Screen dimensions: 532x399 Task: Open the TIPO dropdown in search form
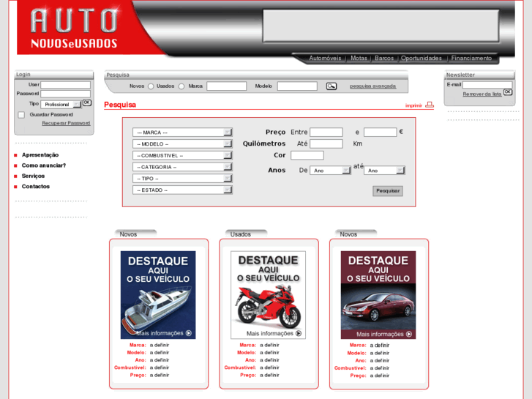coord(182,179)
